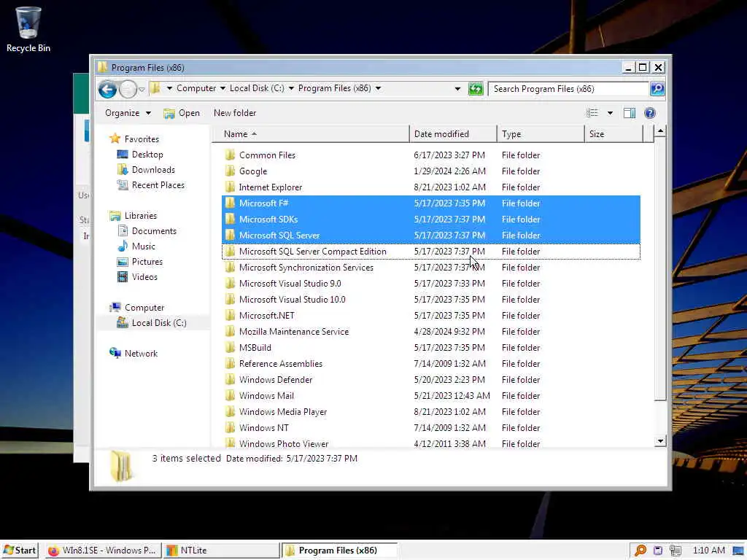
Task: Select the Recycle Bin desktop icon
Action: [28, 29]
